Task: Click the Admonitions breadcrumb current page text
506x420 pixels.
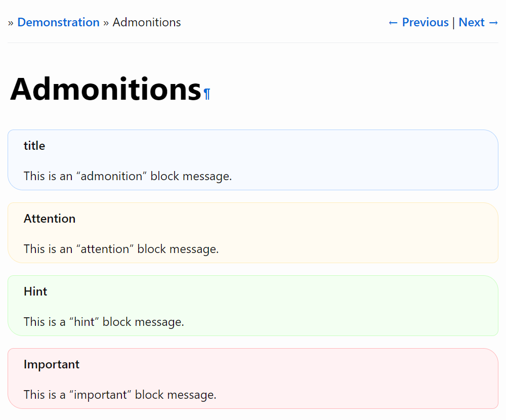Action: click(146, 23)
